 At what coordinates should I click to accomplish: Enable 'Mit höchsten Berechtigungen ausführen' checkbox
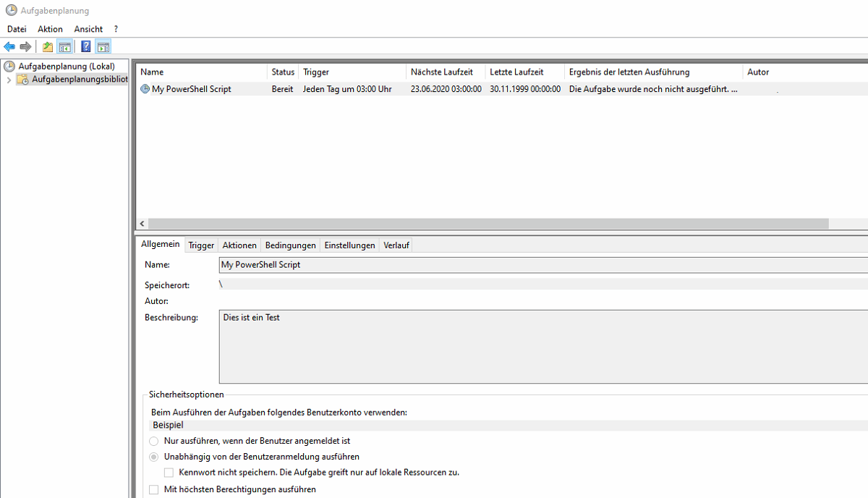pyautogui.click(x=153, y=490)
